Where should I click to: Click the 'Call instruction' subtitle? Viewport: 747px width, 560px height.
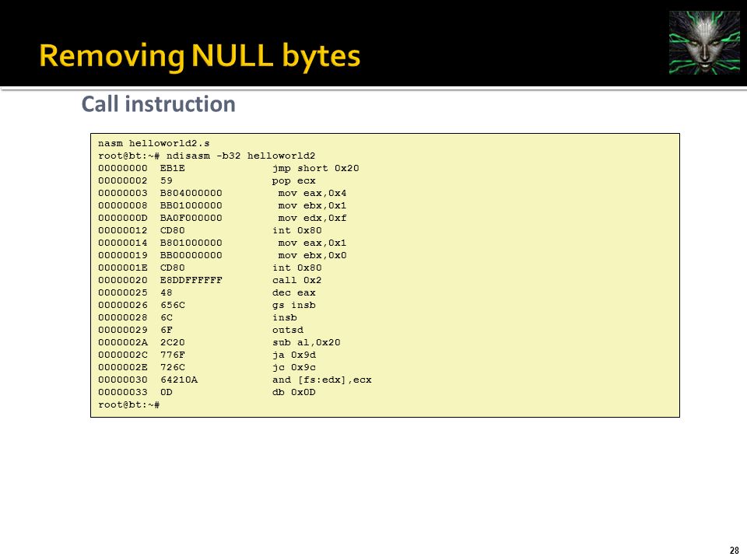coord(158,103)
